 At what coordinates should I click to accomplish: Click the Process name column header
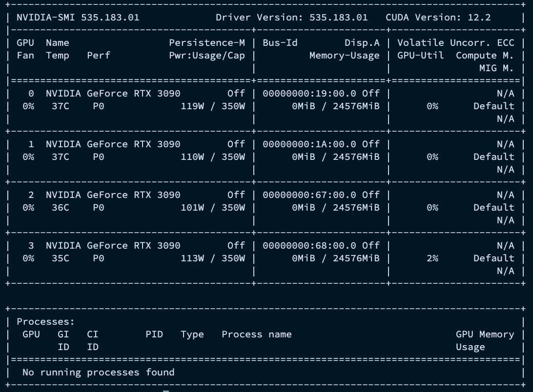pos(257,334)
